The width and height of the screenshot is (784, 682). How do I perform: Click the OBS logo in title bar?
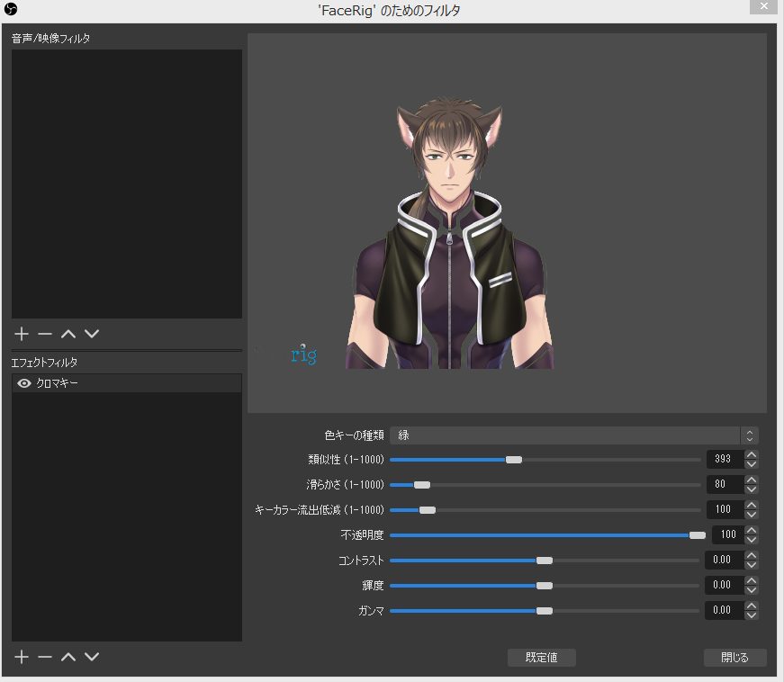[11, 9]
